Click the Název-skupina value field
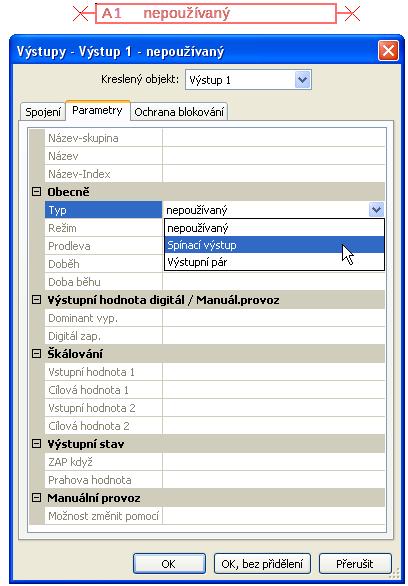This screenshot has height=586, width=408. [273, 138]
